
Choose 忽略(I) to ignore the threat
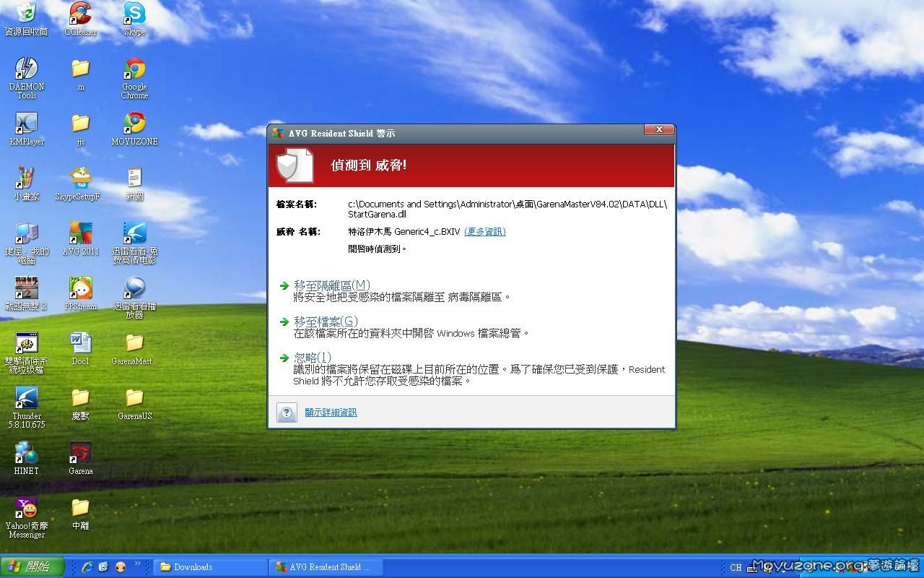coord(313,358)
